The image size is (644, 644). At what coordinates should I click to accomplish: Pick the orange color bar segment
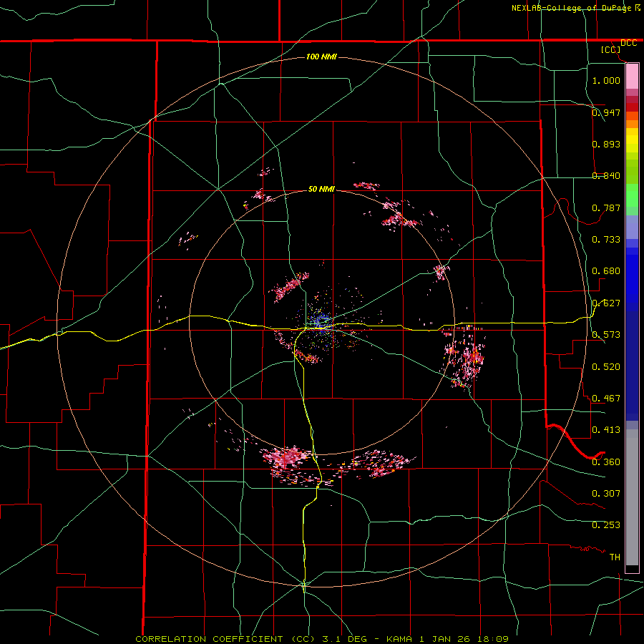632,124
